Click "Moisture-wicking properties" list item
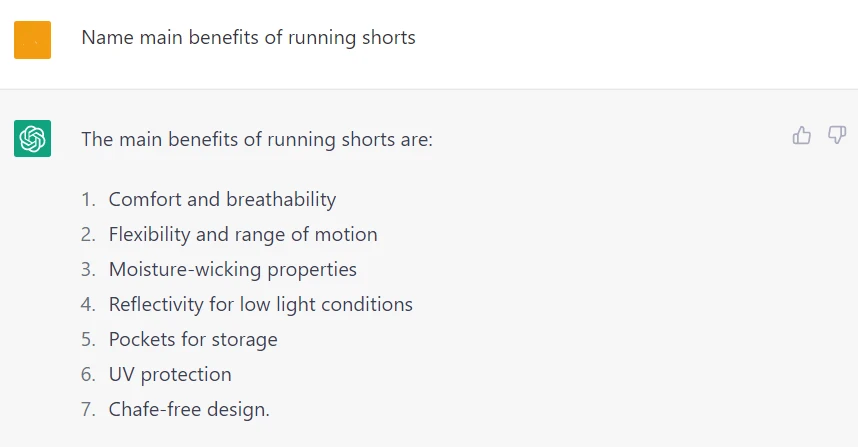 [232, 269]
